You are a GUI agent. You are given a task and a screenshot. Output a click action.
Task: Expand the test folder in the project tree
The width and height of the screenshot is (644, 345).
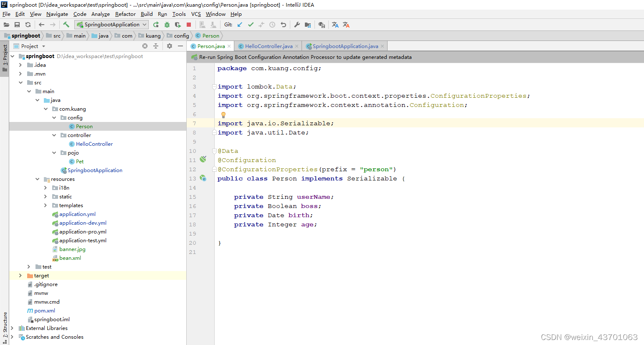(28, 266)
